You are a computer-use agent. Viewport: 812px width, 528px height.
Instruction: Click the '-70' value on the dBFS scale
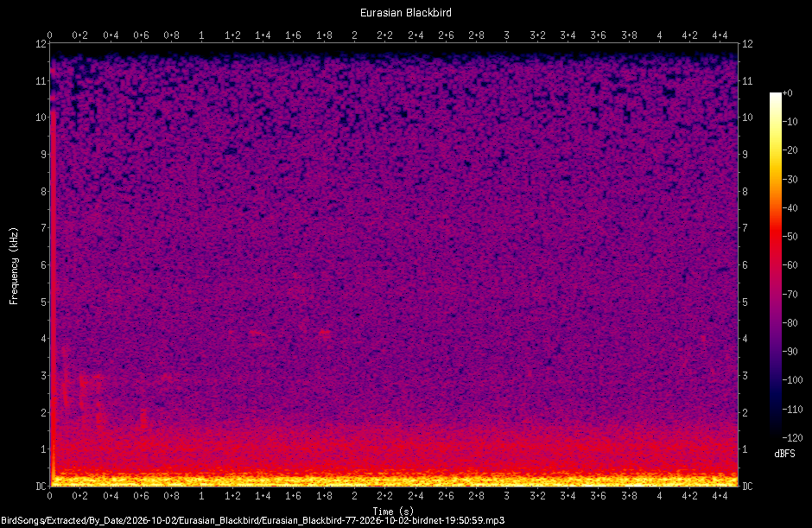click(x=790, y=295)
